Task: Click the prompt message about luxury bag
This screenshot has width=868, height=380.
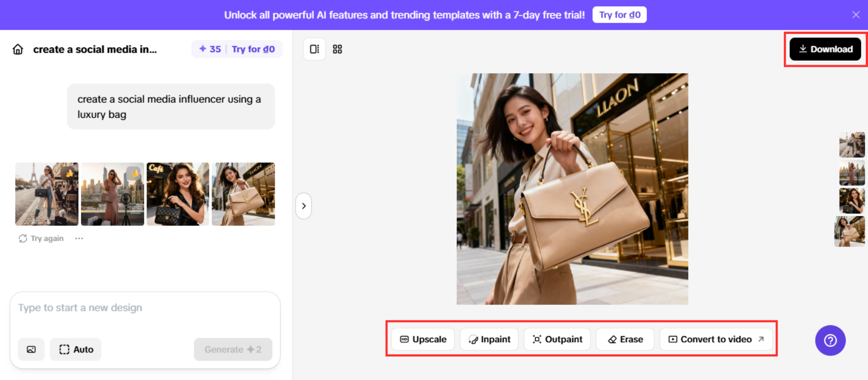Action: [x=171, y=107]
